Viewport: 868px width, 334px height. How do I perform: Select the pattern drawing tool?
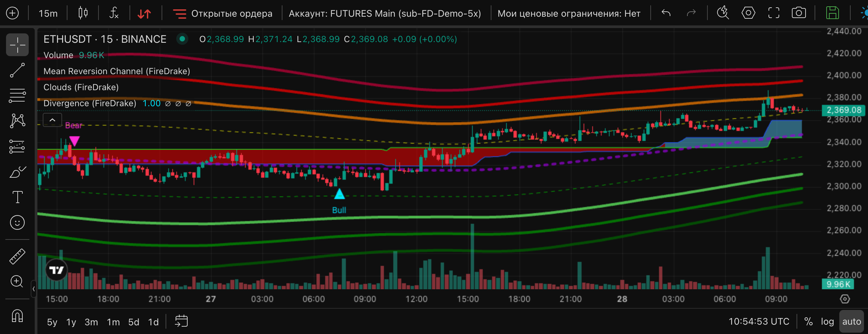17,121
